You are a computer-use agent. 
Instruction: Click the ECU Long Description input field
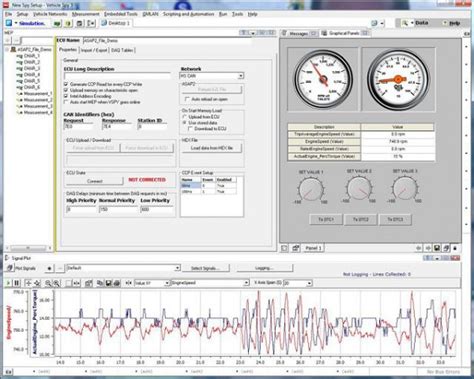coord(117,76)
